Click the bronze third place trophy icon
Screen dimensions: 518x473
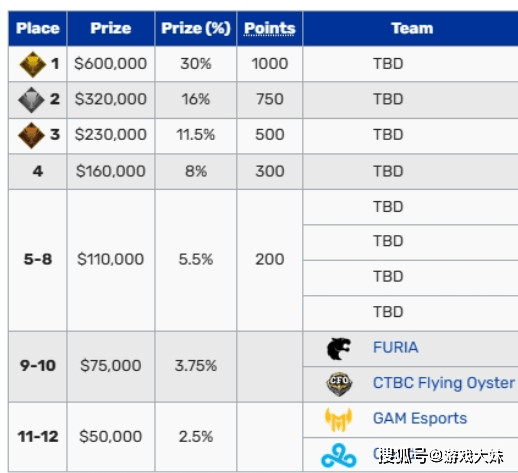(31, 135)
